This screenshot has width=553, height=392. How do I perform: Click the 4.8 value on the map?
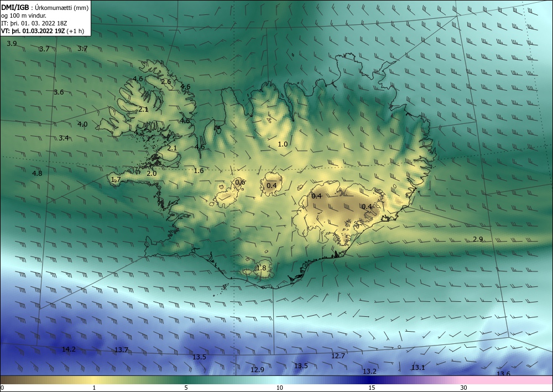click(37, 174)
